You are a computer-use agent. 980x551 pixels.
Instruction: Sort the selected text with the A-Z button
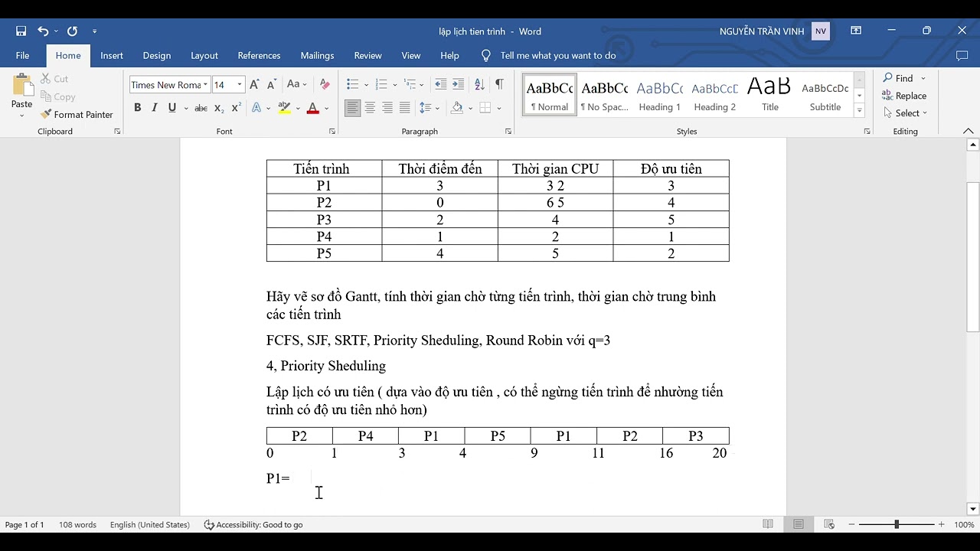click(x=479, y=85)
